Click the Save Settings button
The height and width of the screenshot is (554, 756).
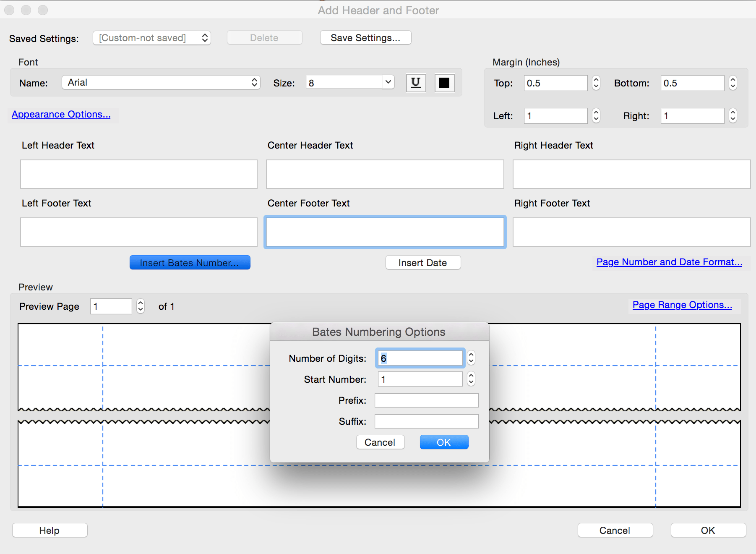tap(365, 38)
